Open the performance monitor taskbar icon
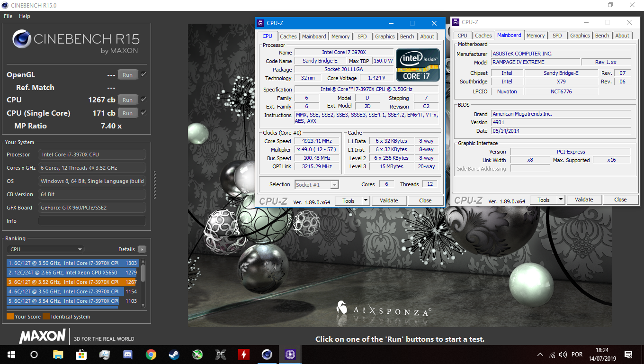Image resolution: width=644 pixels, height=364 pixels. click(104, 354)
